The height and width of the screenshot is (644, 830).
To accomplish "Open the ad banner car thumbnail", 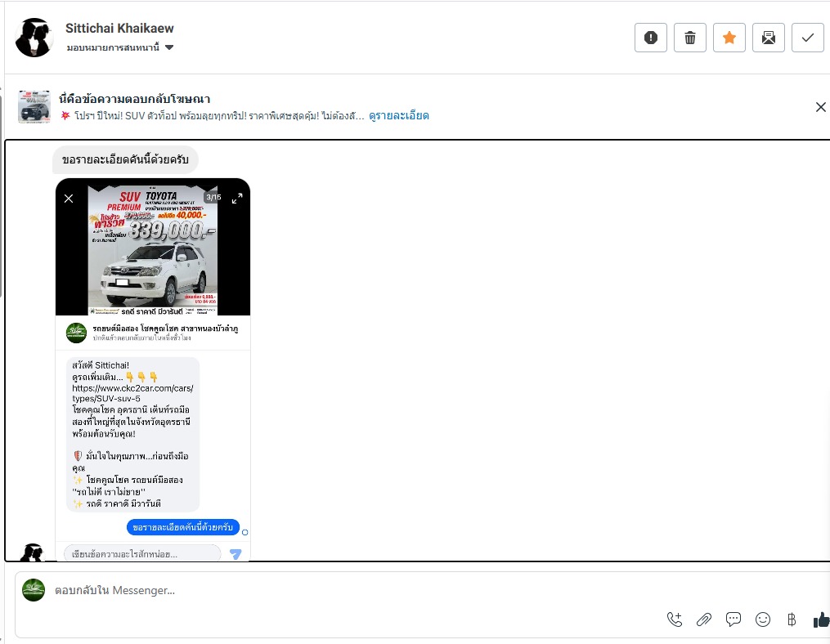I will pyautogui.click(x=34, y=107).
